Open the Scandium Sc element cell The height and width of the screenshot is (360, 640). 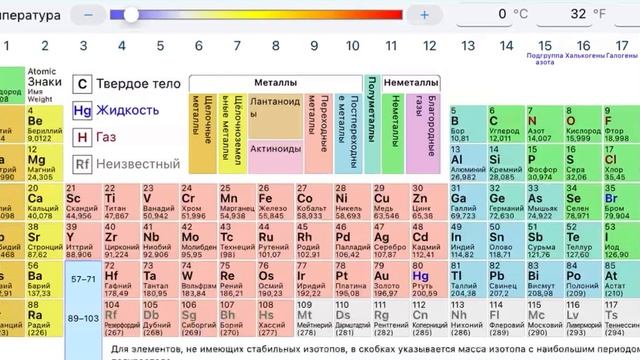(x=83, y=202)
